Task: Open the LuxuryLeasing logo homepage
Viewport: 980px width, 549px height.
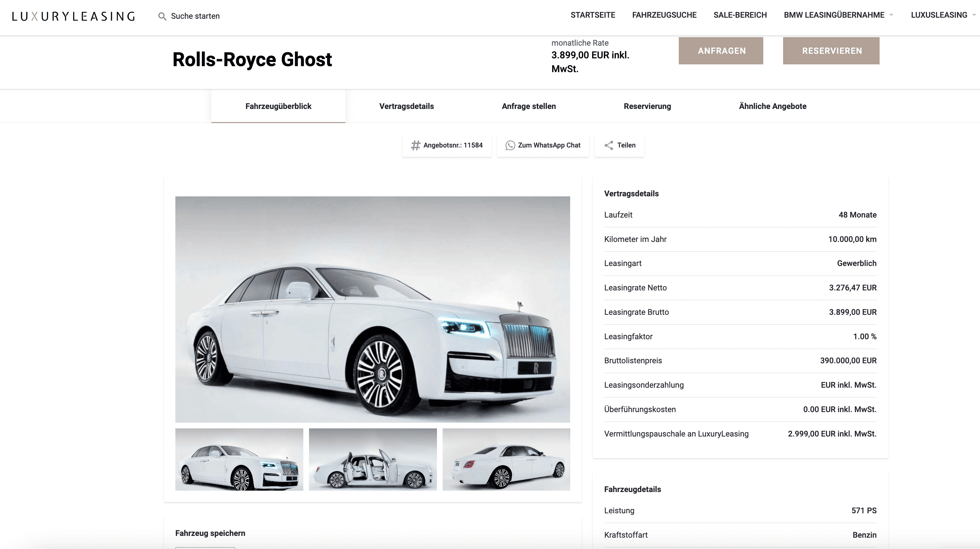Action: 74,16
